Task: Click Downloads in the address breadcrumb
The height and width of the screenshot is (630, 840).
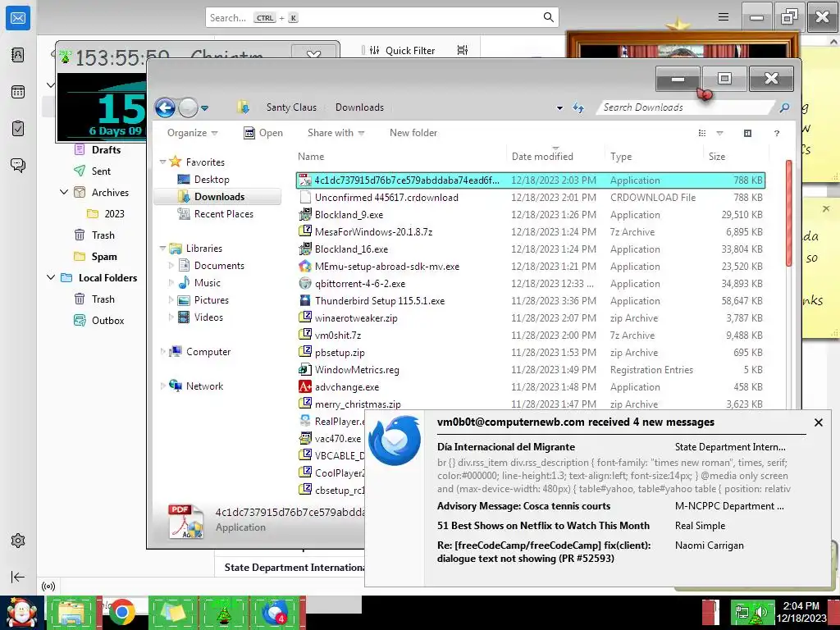Action: [359, 107]
